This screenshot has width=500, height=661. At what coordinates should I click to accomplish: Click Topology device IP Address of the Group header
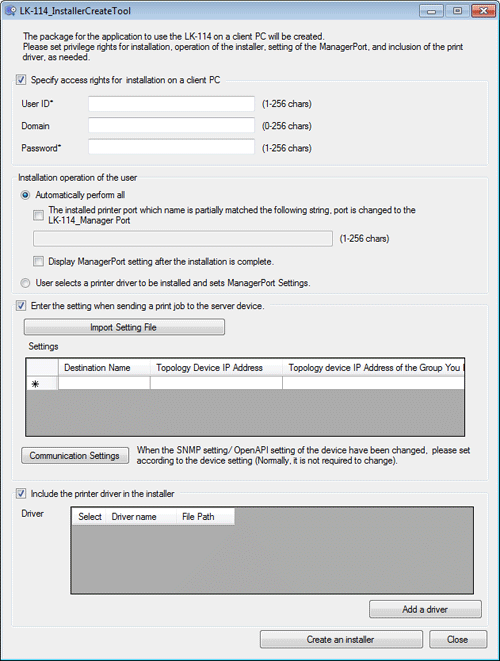coord(374,368)
